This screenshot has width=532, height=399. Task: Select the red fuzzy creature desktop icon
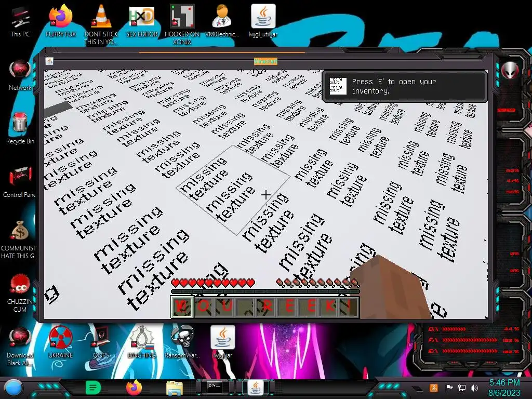coord(20,292)
